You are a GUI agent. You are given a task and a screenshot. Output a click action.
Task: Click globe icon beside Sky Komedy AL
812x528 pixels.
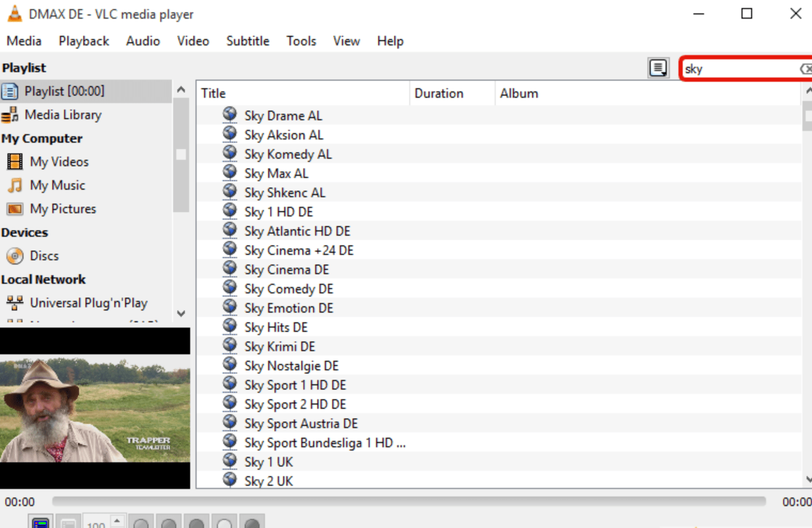click(230, 153)
